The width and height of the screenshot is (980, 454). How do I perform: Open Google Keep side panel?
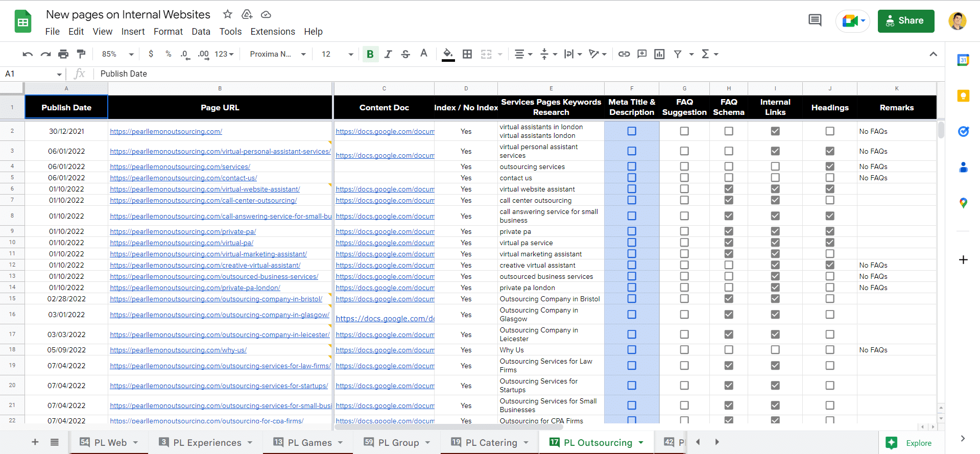963,95
